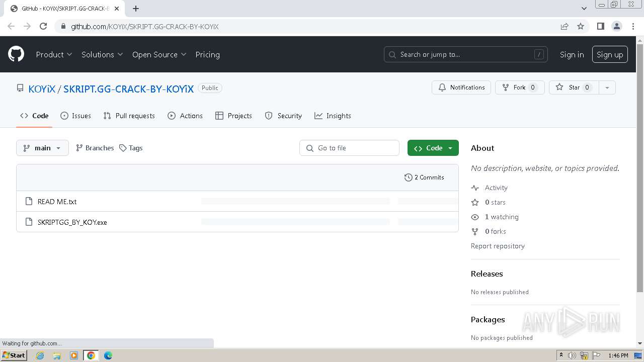Image resolution: width=644 pixels, height=362 pixels.
Task: Open media player from taskbar
Action: click(x=74, y=355)
